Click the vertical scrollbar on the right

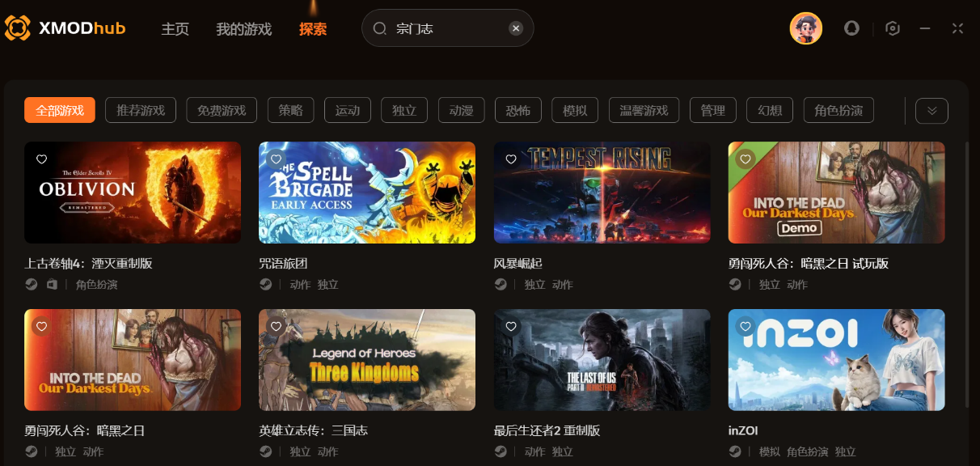coord(967,273)
